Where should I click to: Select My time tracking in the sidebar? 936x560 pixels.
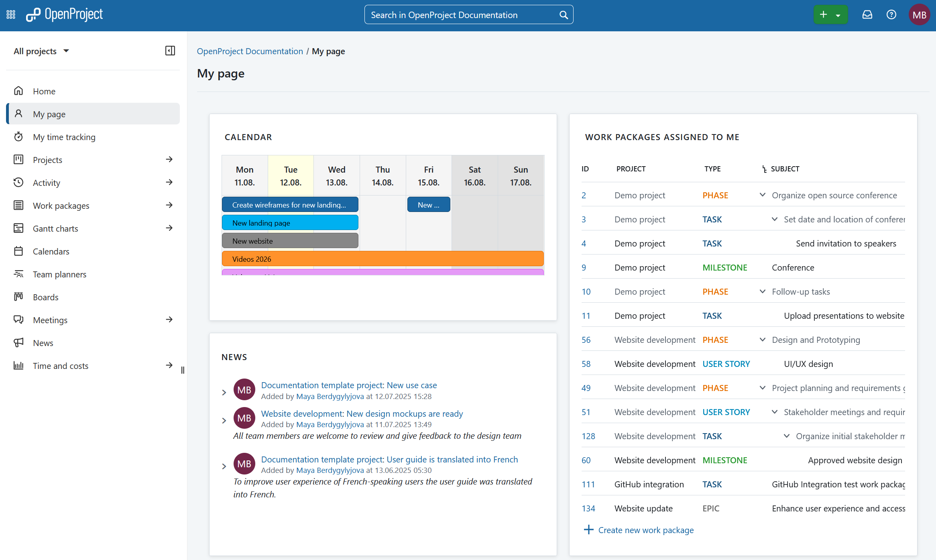(x=64, y=137)
